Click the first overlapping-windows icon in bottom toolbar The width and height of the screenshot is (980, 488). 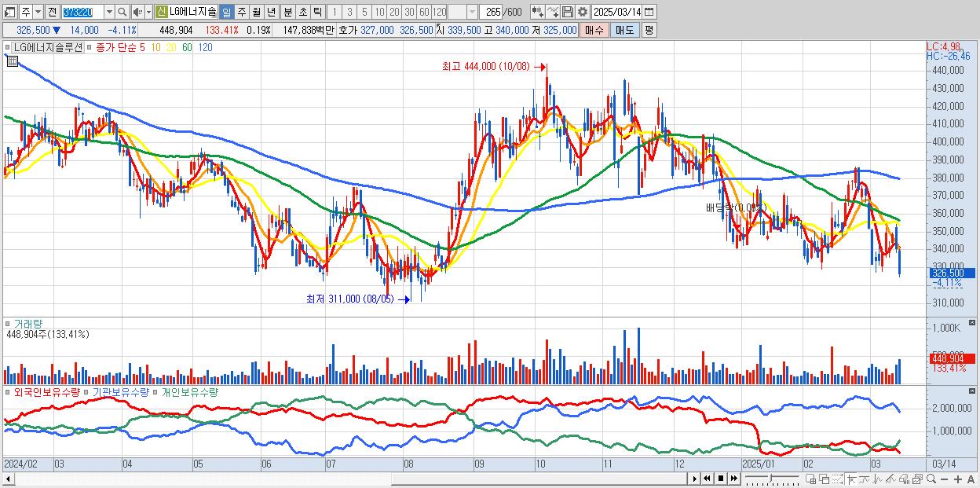coord(810,479)
